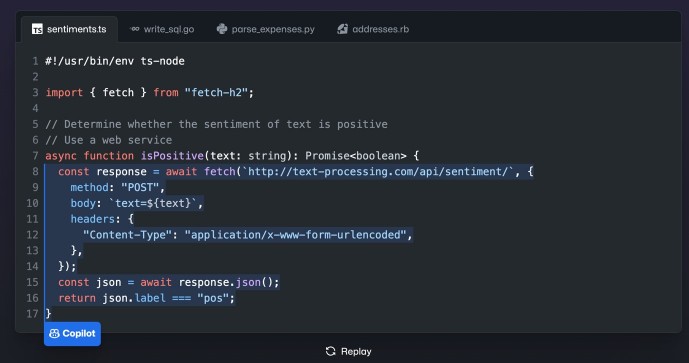The height and width of the screenshot is (363, 689).
Task: Click line number 17 in the gutter
Action: 33,314
